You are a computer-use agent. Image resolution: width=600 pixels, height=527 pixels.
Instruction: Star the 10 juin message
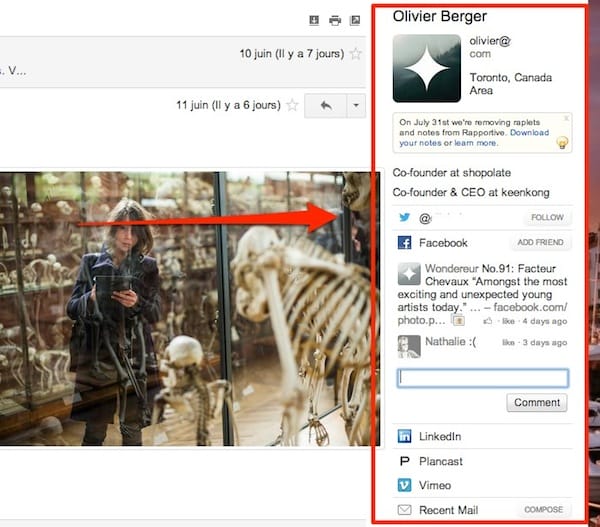[x=356, y=54]
